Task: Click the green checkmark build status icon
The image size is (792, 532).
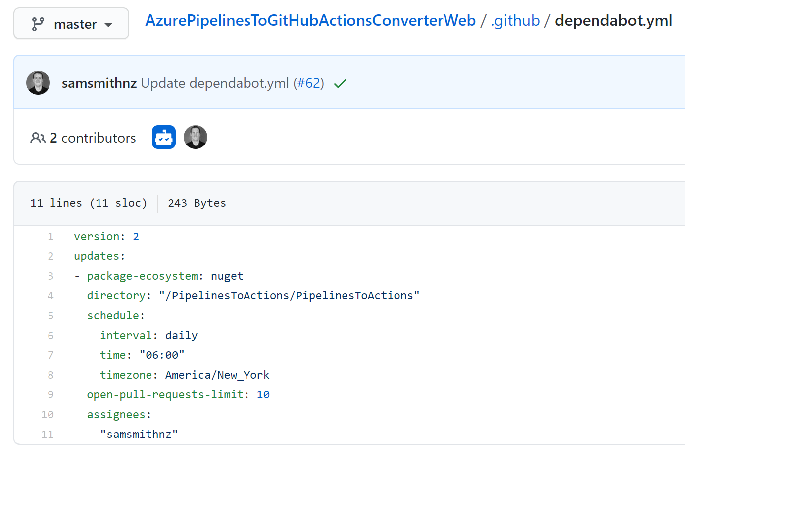Action: (340, 84)
